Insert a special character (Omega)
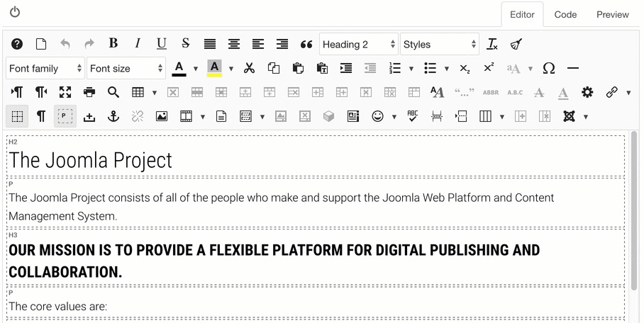The image size is (644, 323). 549,68
